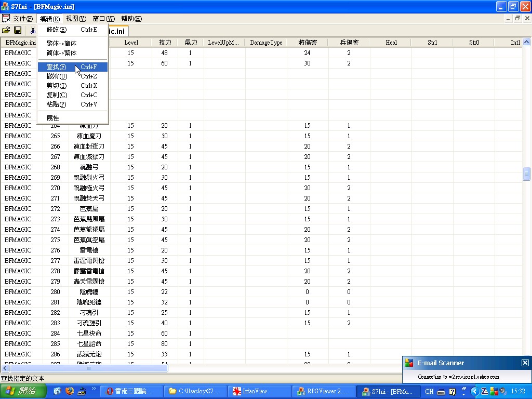Close the E-mail Scanner popup
The height and width of the screenshot is (399, 532).
525,363
